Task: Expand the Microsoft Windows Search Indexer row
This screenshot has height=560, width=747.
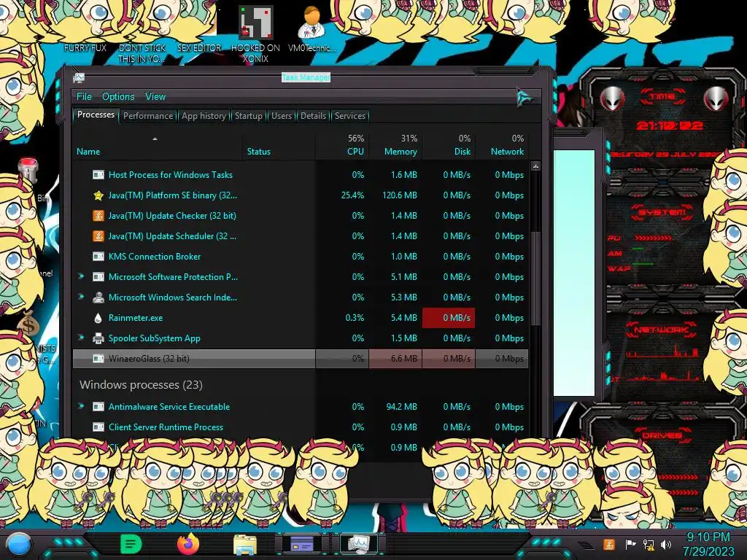Action: click(x=81, y=297)
